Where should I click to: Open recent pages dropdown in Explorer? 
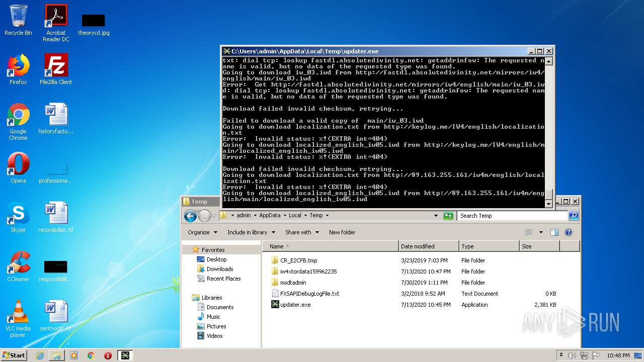tap(214, 216)
